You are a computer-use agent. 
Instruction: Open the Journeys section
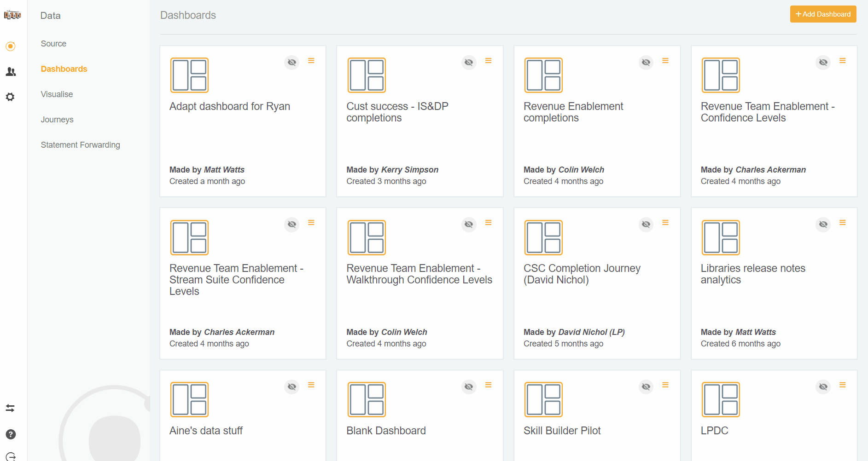[57, 119]
